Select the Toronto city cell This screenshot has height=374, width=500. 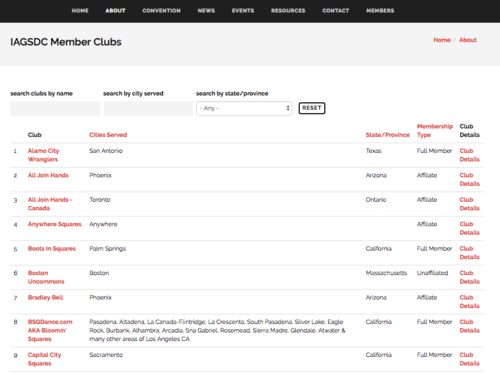[100, 200]
